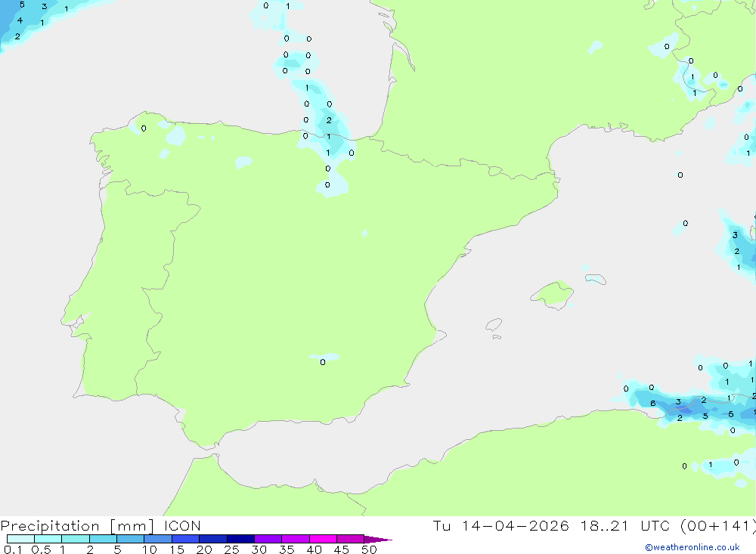Pick the 40–45 mm legend color swatch
Image resolution: width=756 pixels, height=554 pixels.
(323, 539)
